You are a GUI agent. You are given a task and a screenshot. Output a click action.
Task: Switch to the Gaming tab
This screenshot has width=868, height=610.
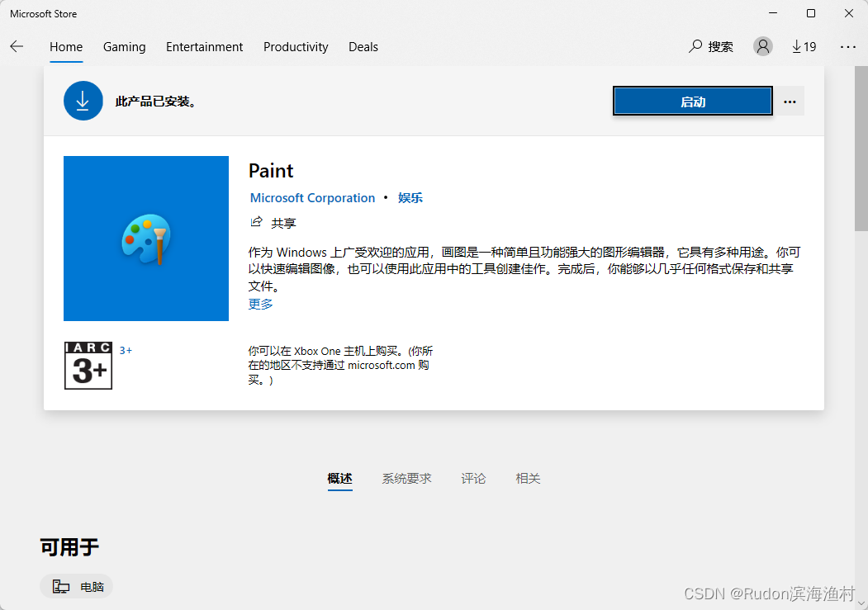point(124,47)
